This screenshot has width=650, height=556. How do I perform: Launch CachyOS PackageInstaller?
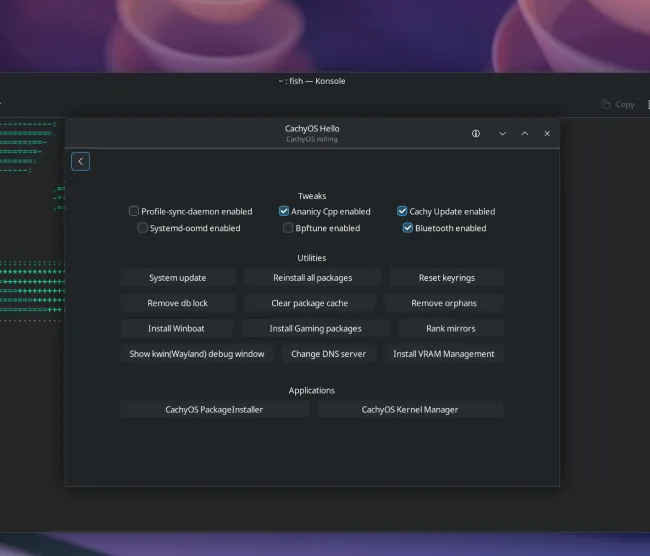click(x=214, y=410)
